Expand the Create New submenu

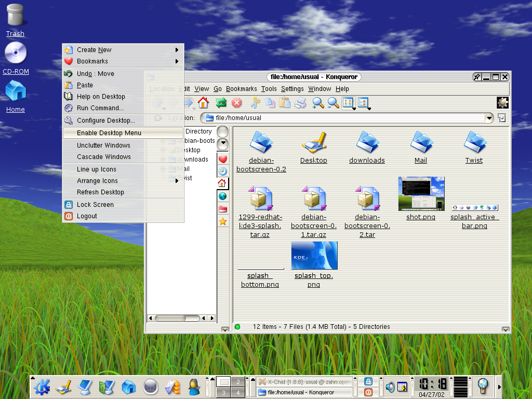point(124,49)
